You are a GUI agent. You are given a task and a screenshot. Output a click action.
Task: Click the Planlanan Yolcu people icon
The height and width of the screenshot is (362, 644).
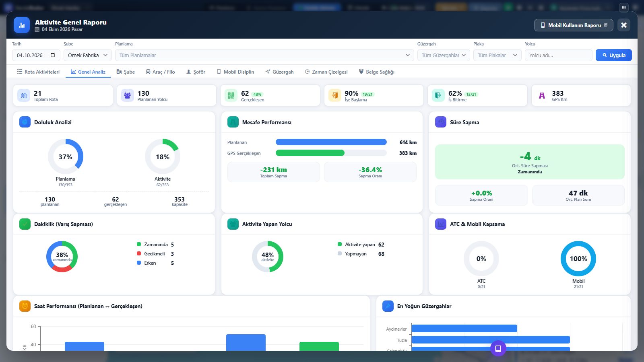(128, 96)
